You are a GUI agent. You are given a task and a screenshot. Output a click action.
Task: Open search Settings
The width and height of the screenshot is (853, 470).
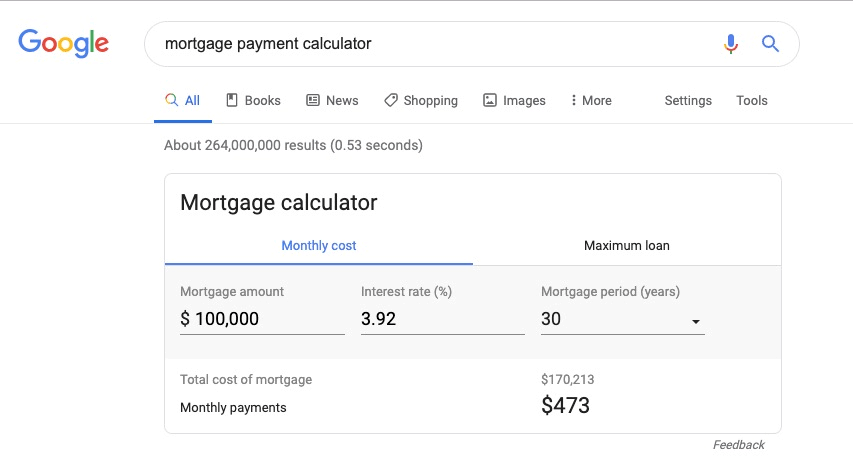click(688, 101)
